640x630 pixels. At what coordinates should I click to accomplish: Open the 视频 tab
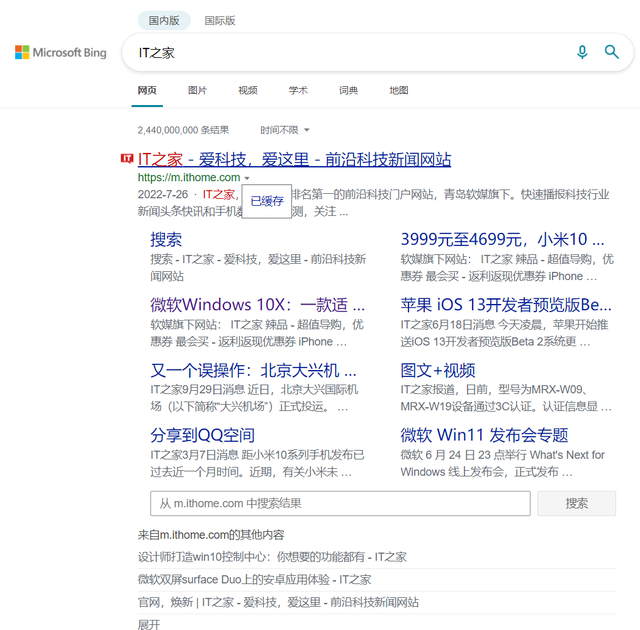click(248, 90)
